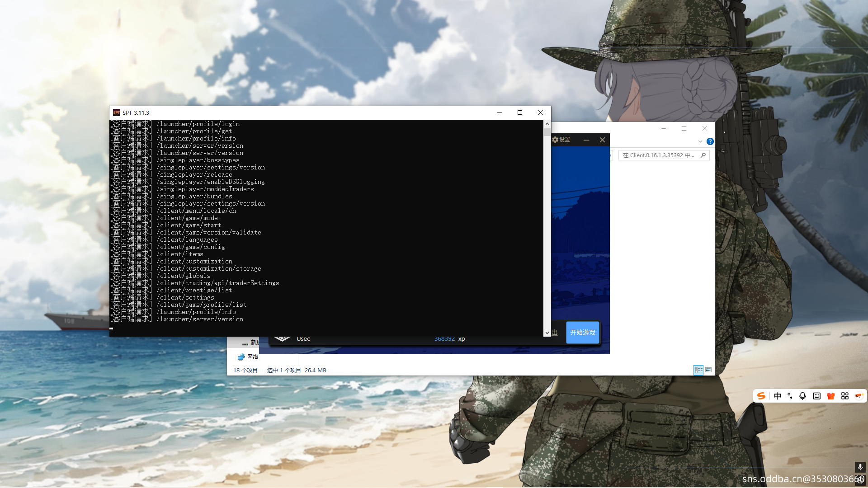Toggle Chinese/English input mode on Sogou bar
The image size is (868, 488).
point(778,396)
